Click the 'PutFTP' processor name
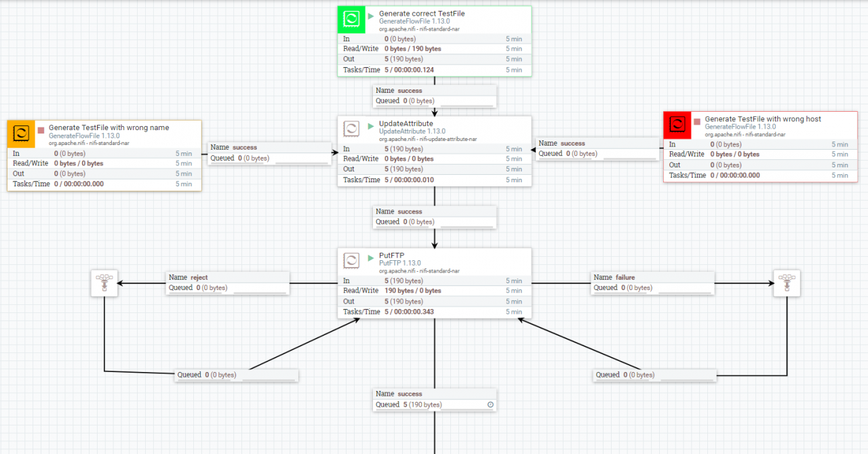 coord(391,255)
